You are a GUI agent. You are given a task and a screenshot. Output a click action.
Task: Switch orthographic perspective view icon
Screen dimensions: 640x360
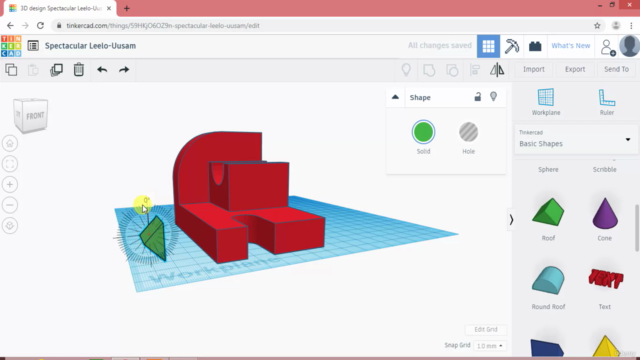coord(10,225)
